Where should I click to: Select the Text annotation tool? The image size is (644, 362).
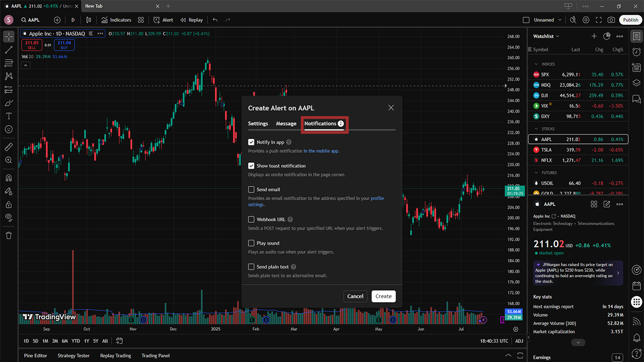tap(9, 116)
